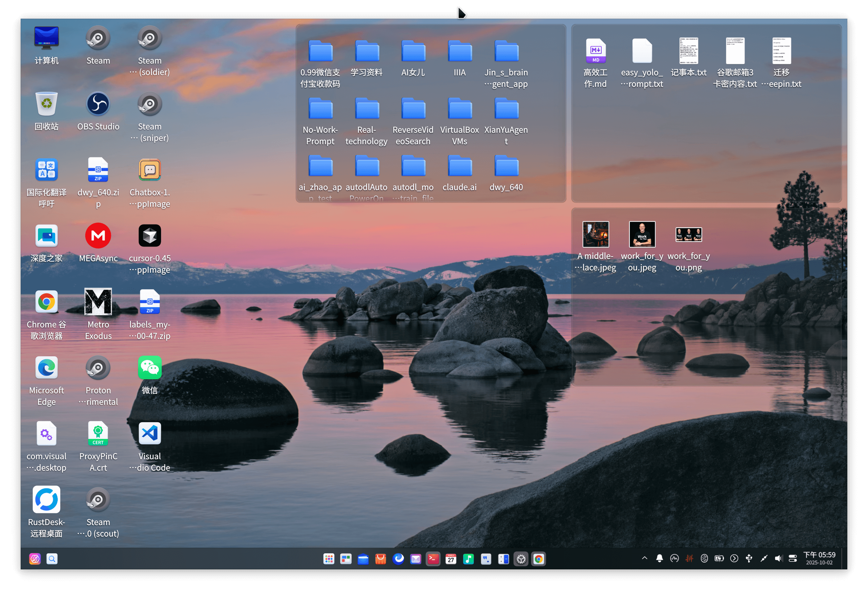Viewport: 868px width, 592px height.
Task: Select the Microsoft Edge desktop icon
Action: tap(46, 368)
